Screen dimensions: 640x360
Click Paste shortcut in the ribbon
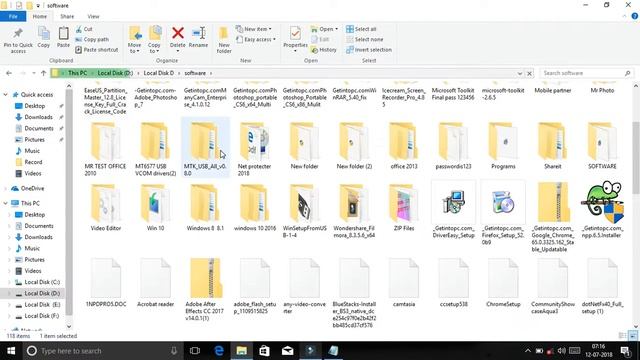[97, 50]
